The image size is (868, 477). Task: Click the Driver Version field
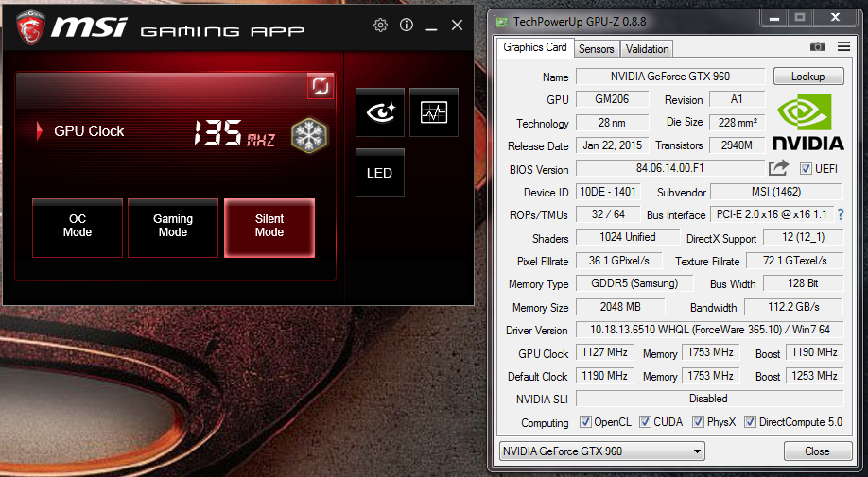pyautogui.click(x=710, y=330)
